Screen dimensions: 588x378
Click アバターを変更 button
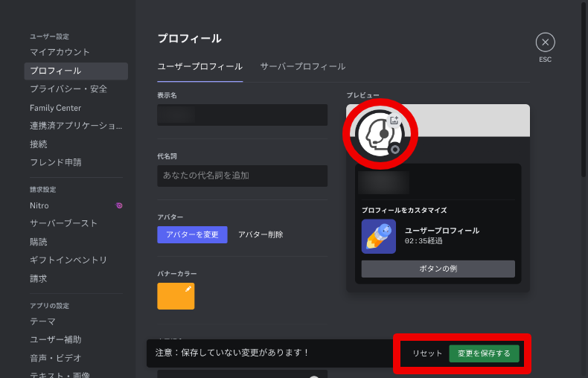pos(192,234)
